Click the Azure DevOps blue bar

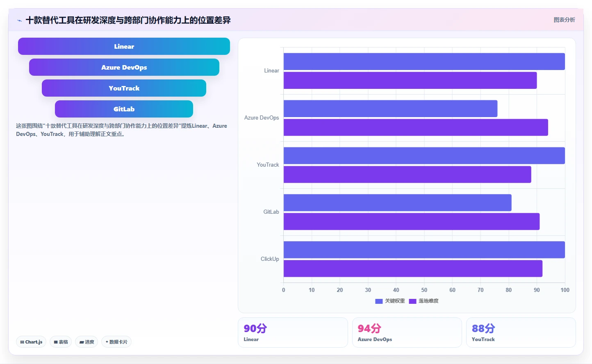point(390,109)
